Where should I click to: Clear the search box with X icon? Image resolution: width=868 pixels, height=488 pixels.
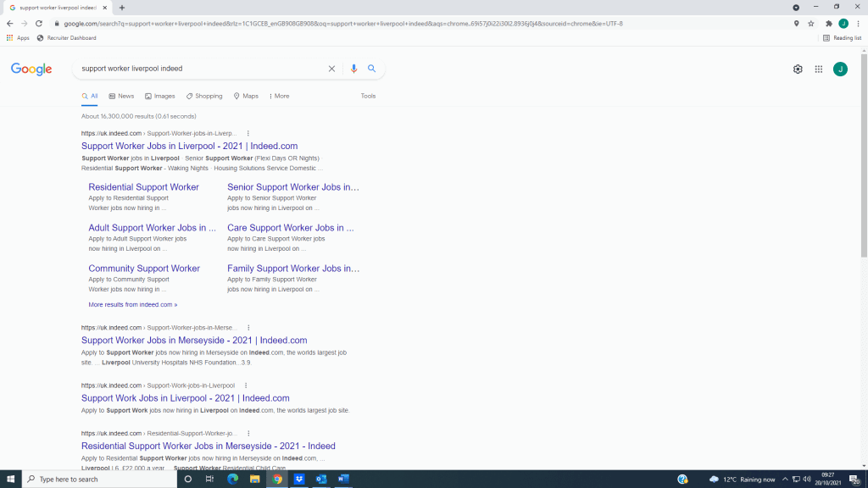(x=331, y=69)
